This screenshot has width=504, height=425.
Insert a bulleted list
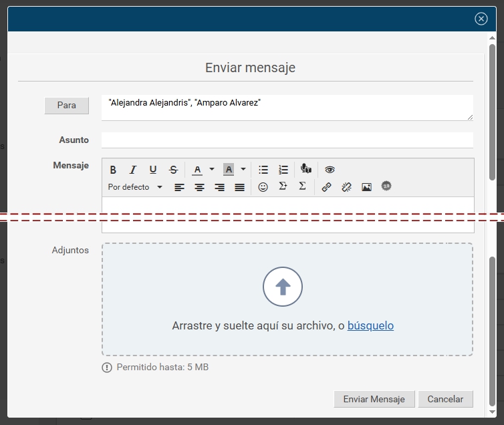click(x=263, y=170)
